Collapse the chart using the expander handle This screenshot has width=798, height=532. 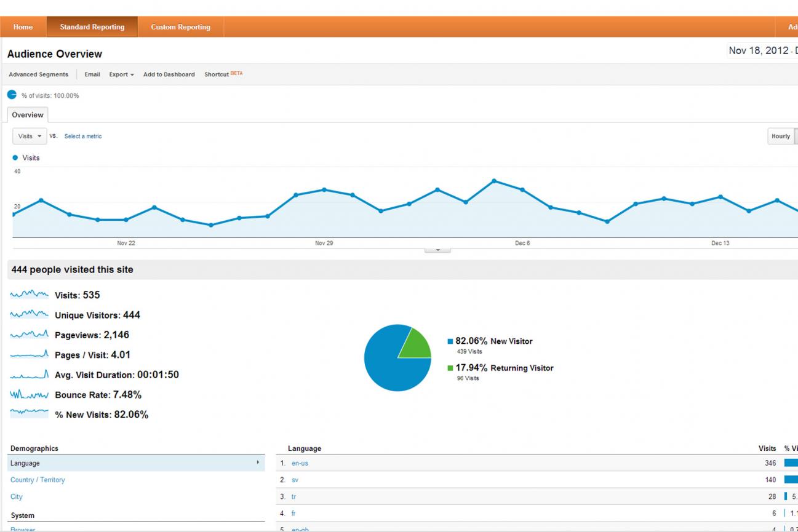[x=437, y=250]
